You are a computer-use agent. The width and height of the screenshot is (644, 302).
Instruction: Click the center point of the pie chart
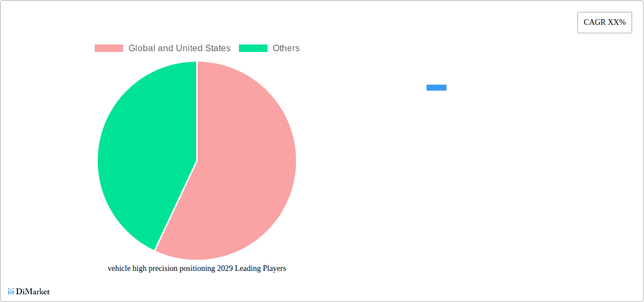197,161
